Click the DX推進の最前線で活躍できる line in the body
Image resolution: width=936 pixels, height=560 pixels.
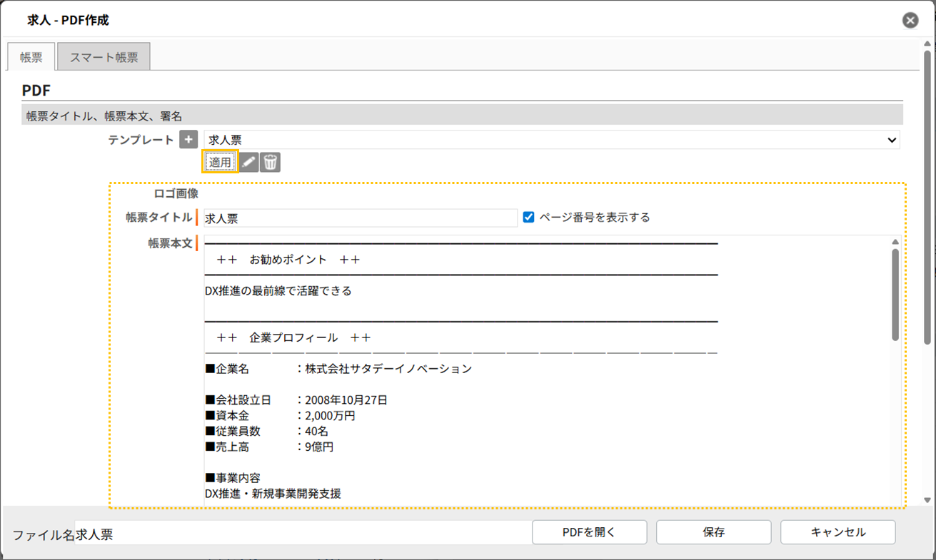(278, 291)
